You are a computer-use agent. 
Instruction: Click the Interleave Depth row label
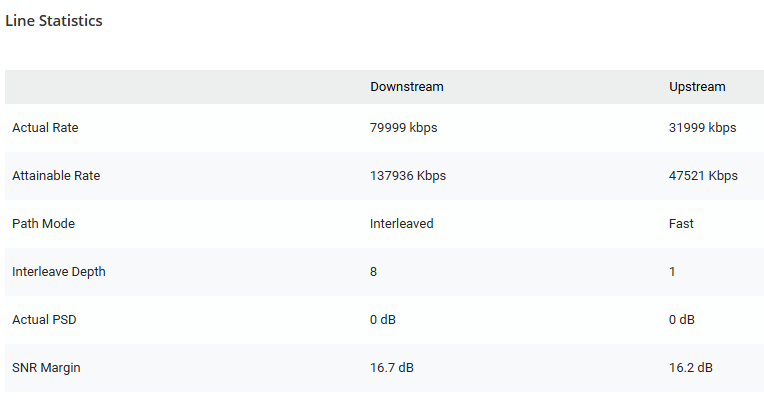tap(58, 272)
